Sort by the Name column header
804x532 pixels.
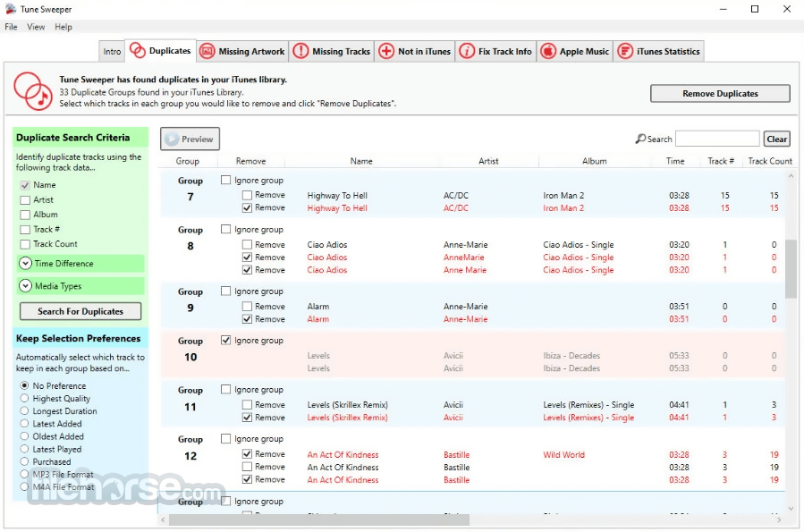pyautogui.click(x=361, y=161)
